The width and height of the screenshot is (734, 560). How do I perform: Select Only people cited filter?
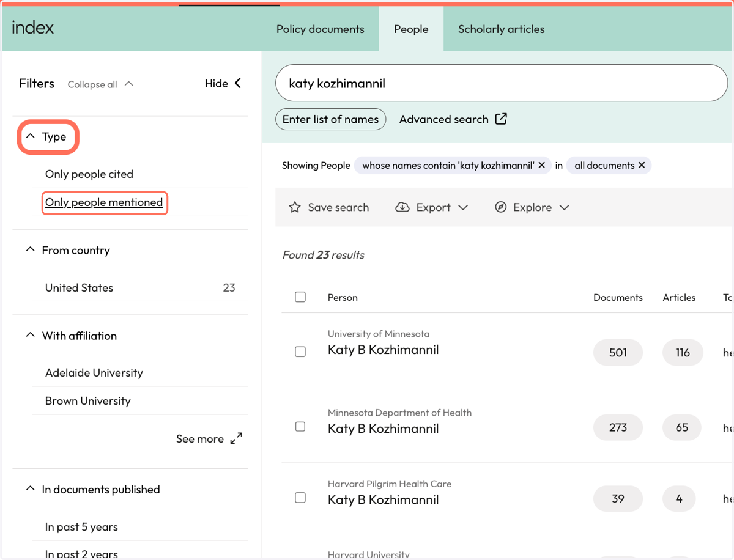[x=89, y=174]
